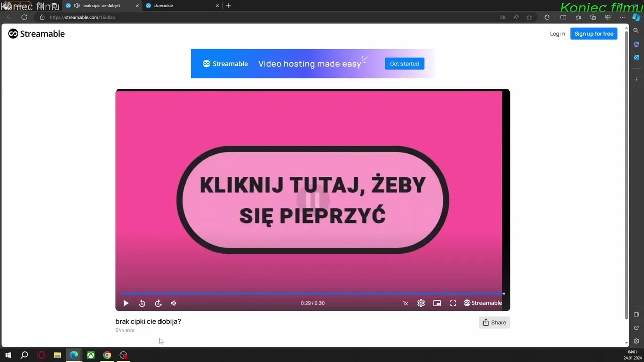The image size is (644, 362).
Task: Open the Outlook sidebar icon
Action: 636,57
